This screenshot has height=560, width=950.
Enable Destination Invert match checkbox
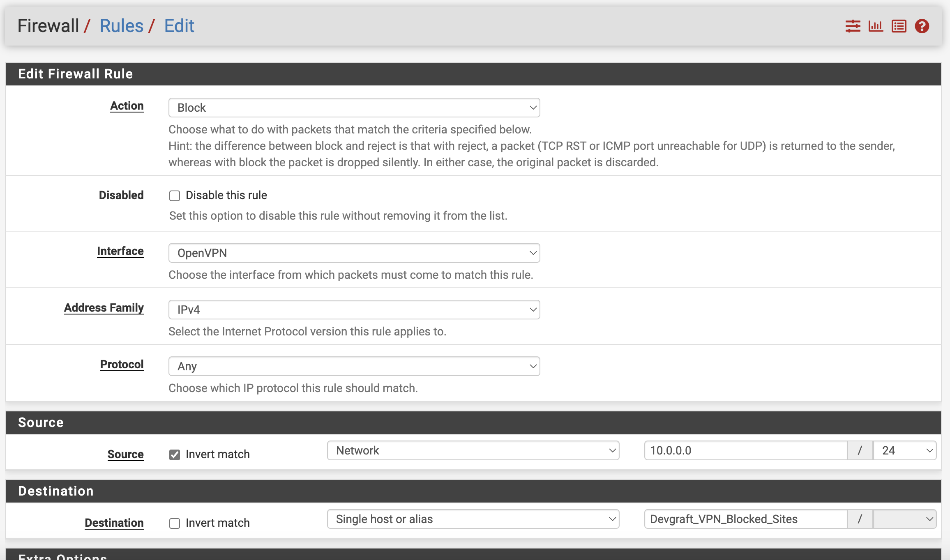coord(175,523)
